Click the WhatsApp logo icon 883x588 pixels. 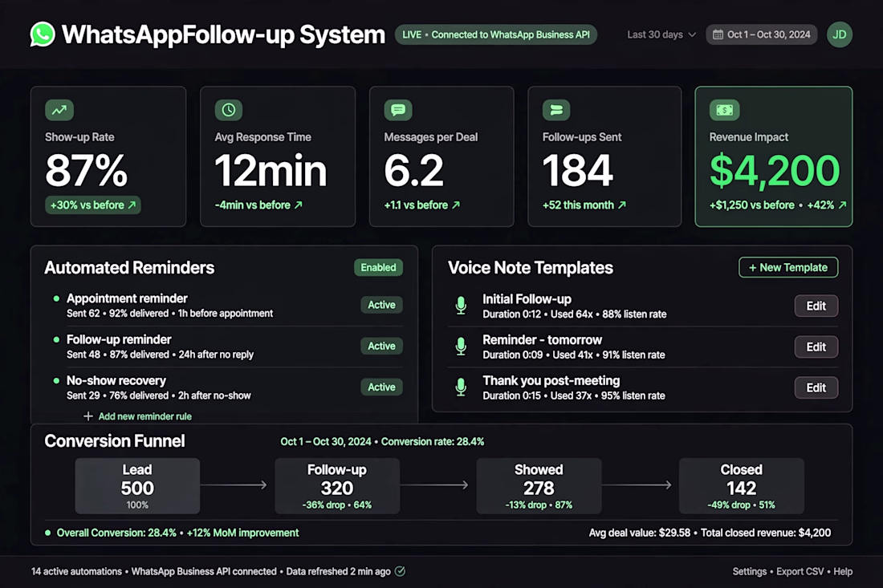(x=43, y=34)
